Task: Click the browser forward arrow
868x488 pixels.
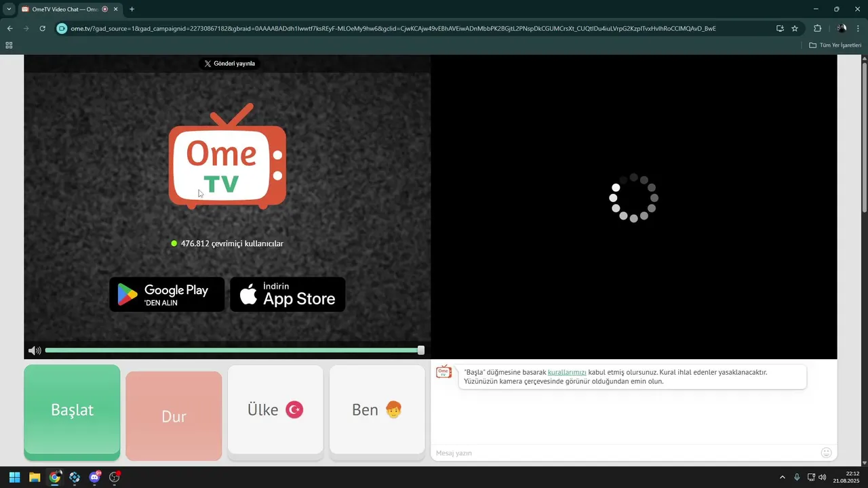Action: click(26, 28)
